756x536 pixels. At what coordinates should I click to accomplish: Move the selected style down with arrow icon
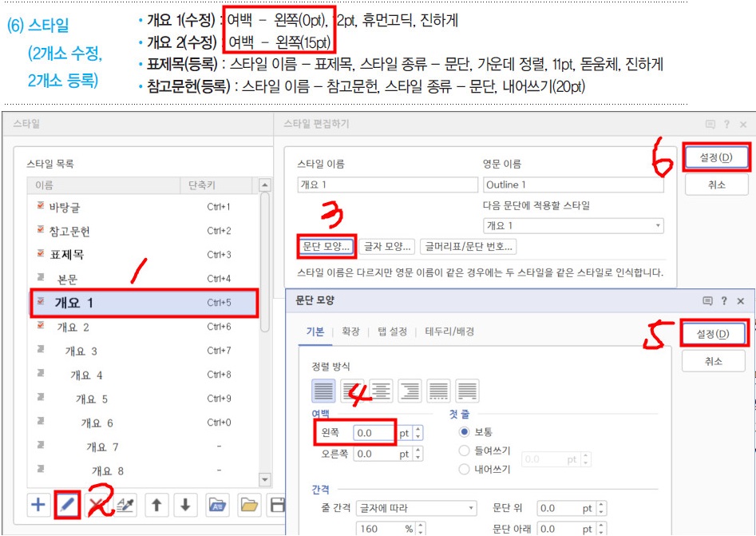click(x=185, y=505)
